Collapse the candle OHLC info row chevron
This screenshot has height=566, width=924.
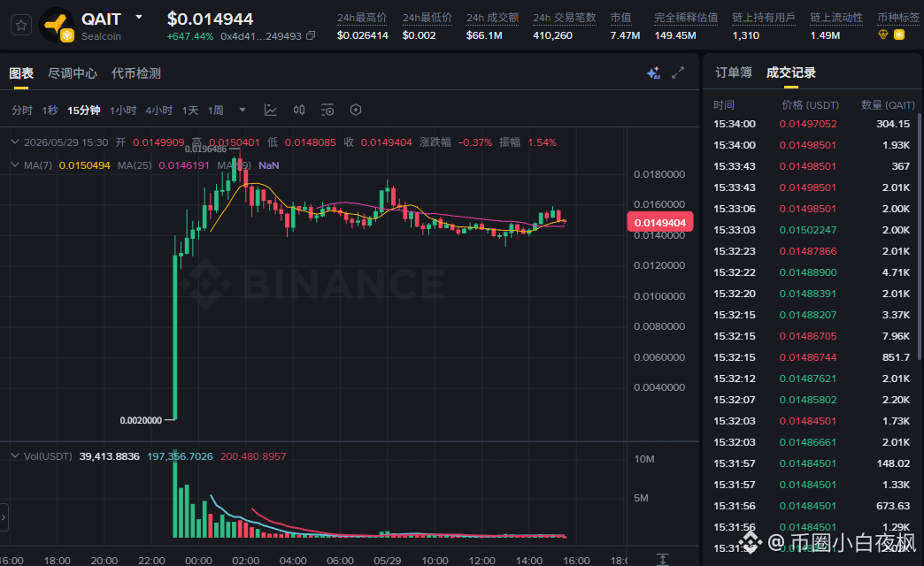pos(15,141)
